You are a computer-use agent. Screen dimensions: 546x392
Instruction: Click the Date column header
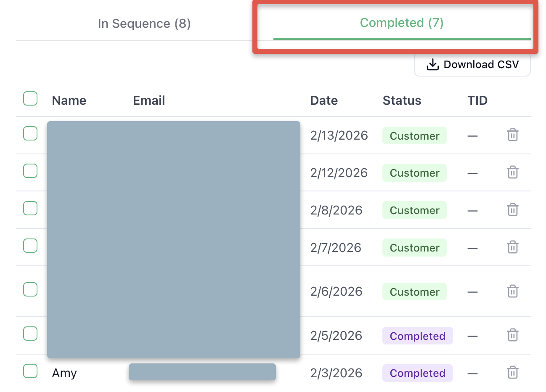click(324, 101)
